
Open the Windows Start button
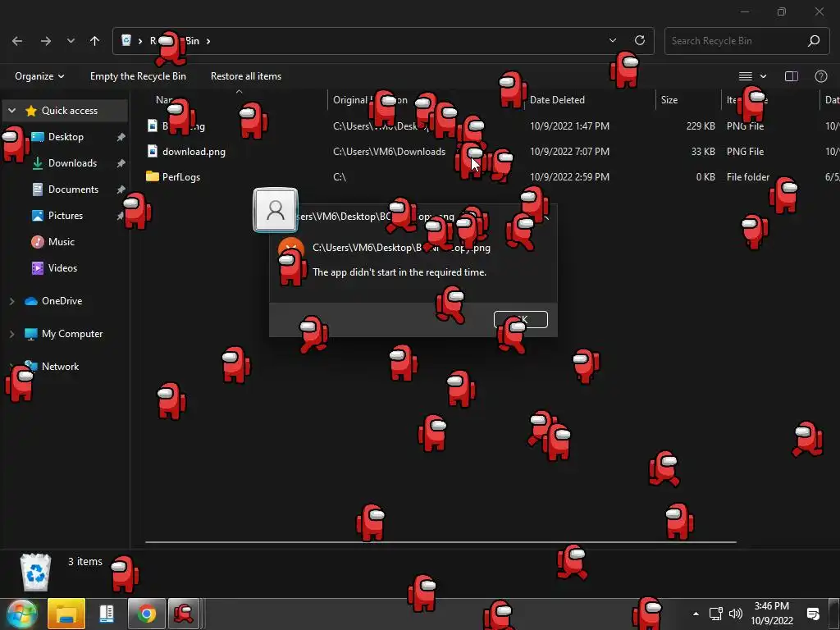pos(22,614)
